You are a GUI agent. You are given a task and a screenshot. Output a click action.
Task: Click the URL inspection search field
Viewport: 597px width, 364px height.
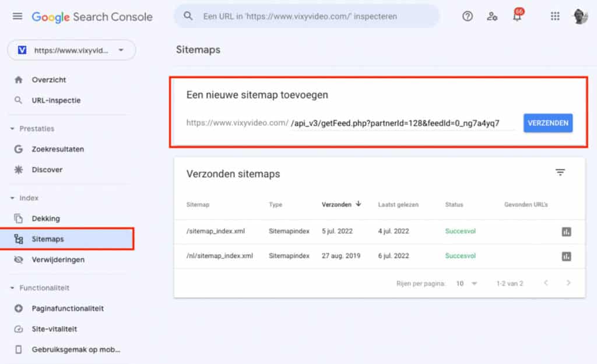[x=307, y=16]
